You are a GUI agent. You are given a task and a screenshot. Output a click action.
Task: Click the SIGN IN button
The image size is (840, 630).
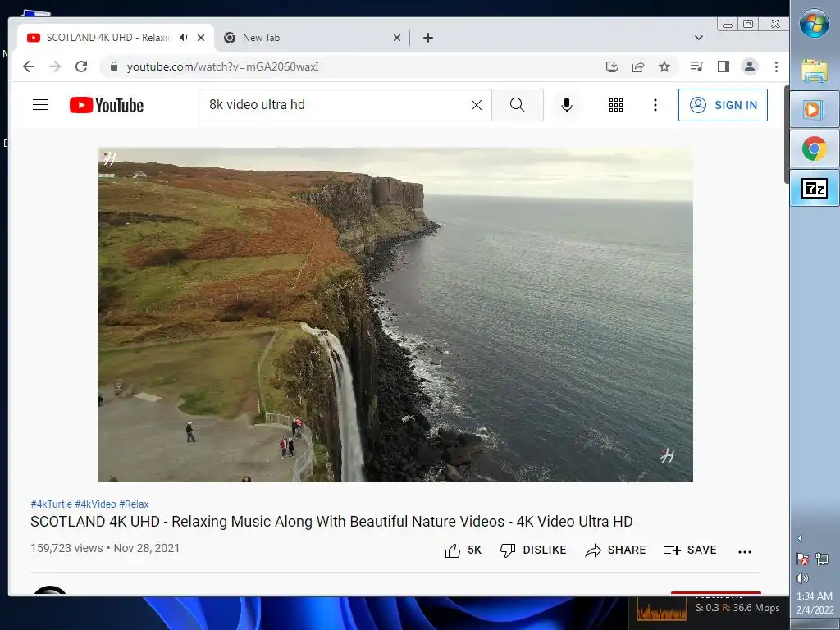pos(723,105)
